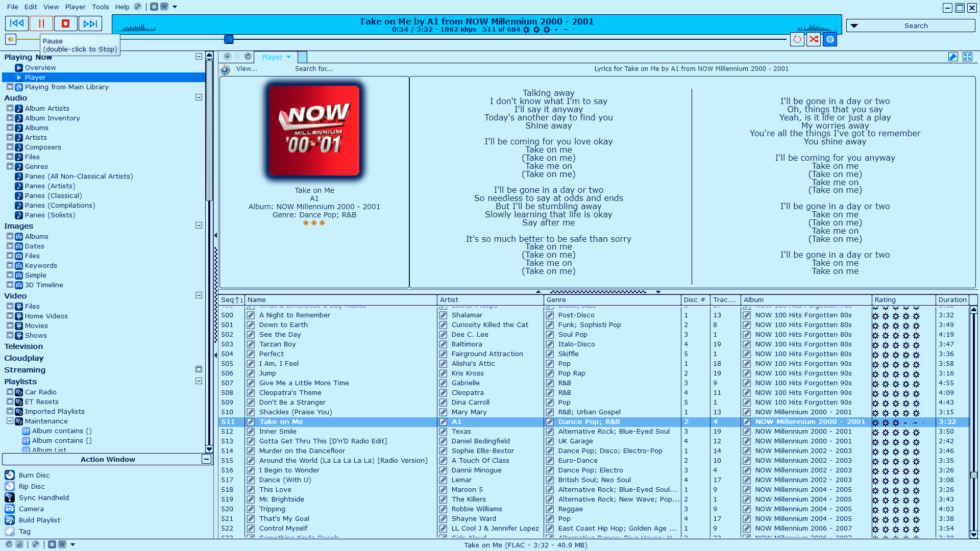Image resolution: width=980 pixels, height=551 pixels.
Task: Collapse the Images section
Action: [199, 226]
